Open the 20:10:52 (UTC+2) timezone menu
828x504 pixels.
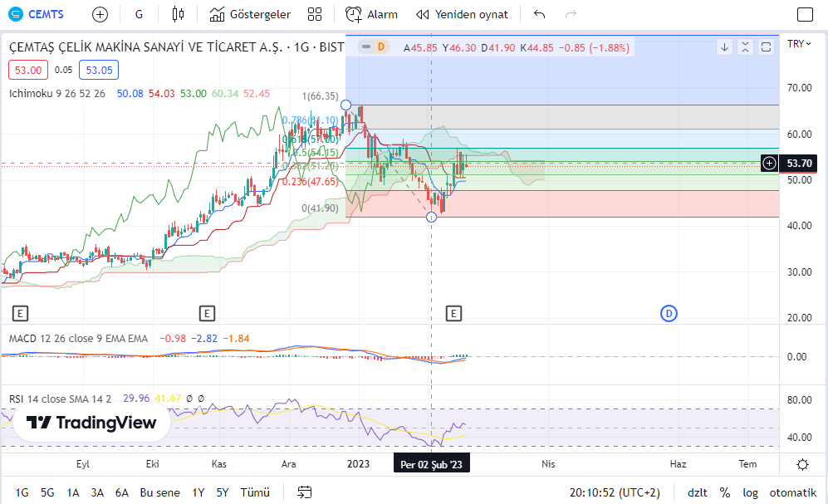tap(615, 492)
